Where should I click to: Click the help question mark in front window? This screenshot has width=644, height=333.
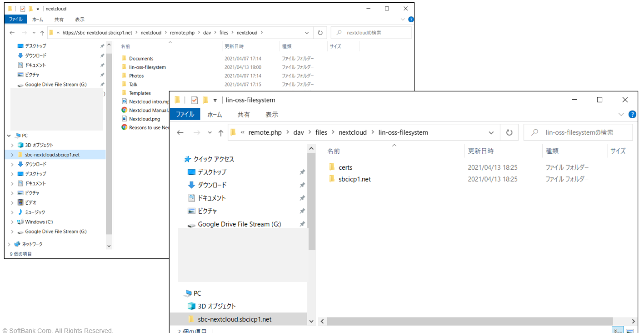coord(632,115)
